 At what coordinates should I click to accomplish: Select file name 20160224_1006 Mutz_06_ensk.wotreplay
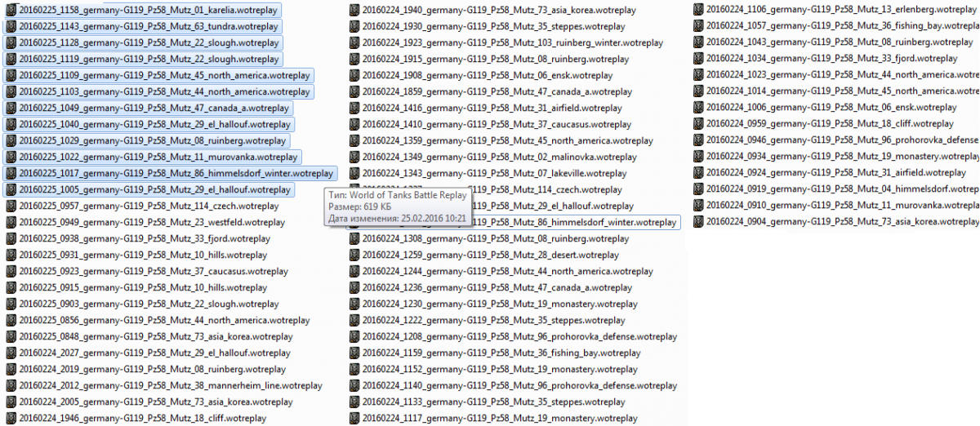(x=831, y=108)
